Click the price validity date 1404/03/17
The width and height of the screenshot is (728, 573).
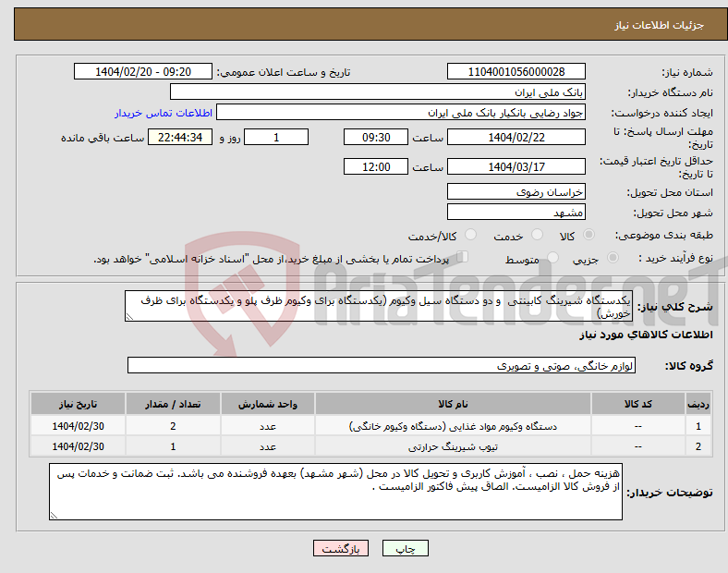pos(516,166)
